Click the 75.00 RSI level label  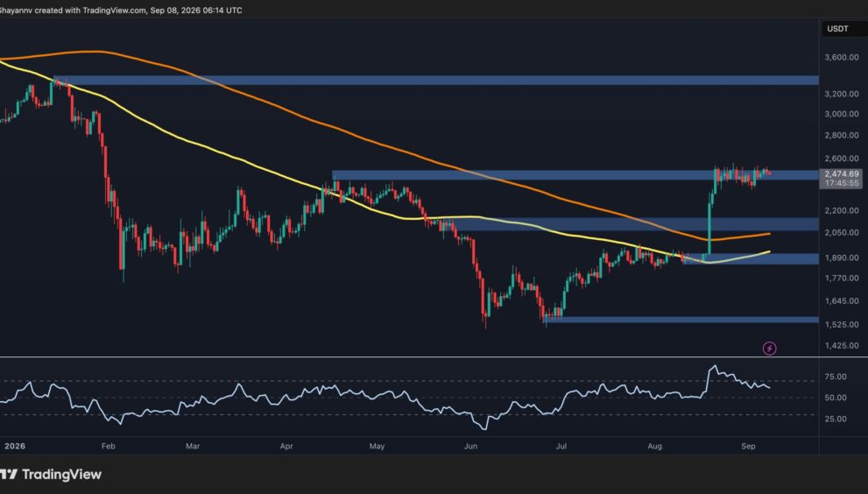pos(836,377)
